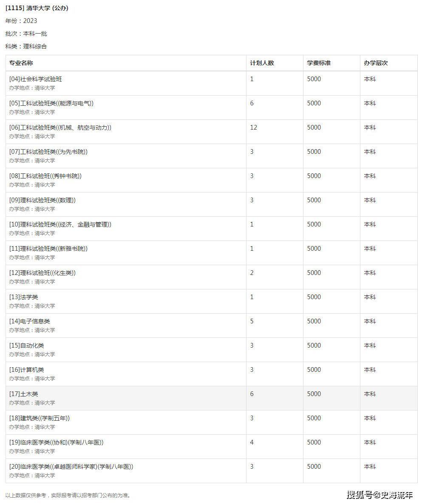Select [06]工科试验班类(机械、航空与动力) major
Screen dimensions: 422x504
[60, 127]
